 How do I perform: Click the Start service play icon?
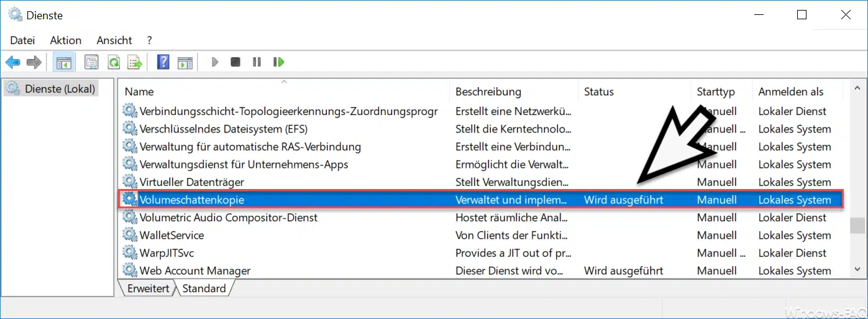click(215, 62)
